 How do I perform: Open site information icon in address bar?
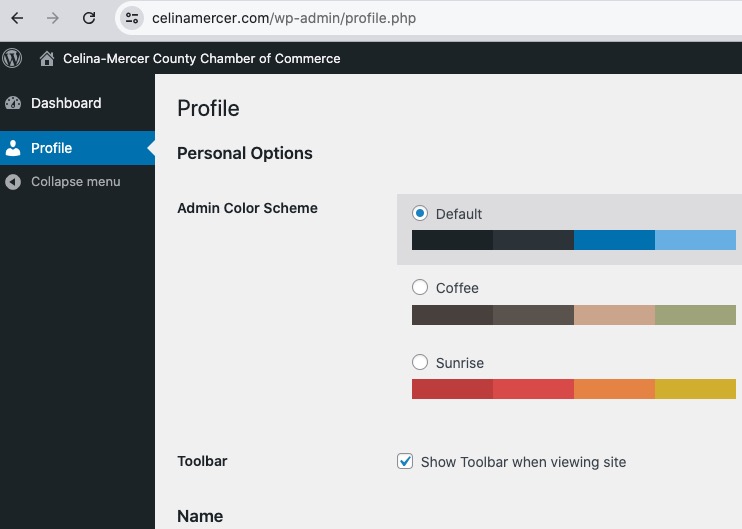click(x=132, y=18)
